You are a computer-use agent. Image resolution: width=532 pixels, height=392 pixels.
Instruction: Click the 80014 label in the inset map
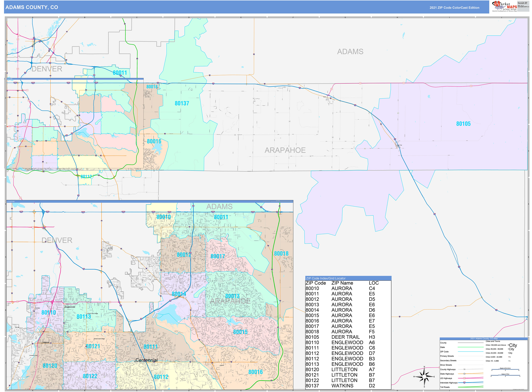pos(179,294)
